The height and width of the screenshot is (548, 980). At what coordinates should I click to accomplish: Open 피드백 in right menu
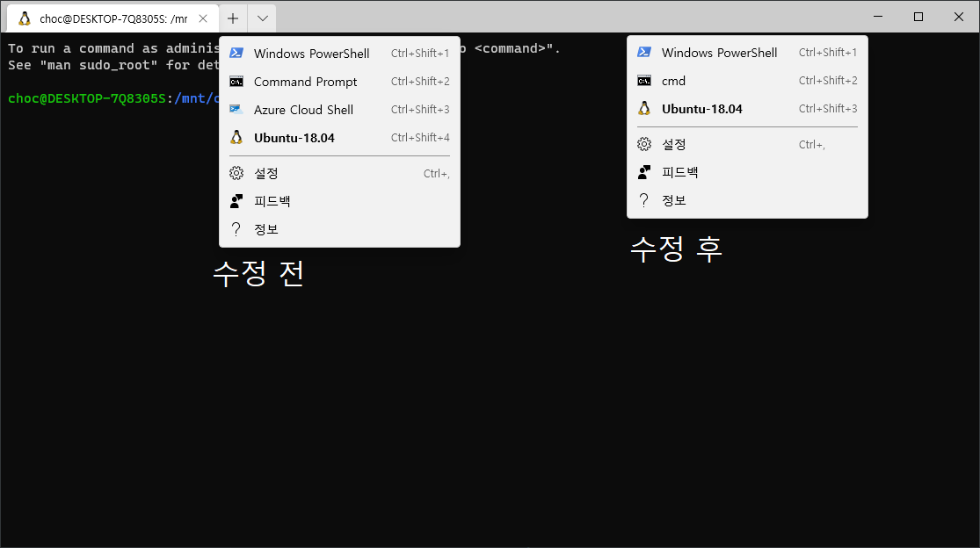747,172
